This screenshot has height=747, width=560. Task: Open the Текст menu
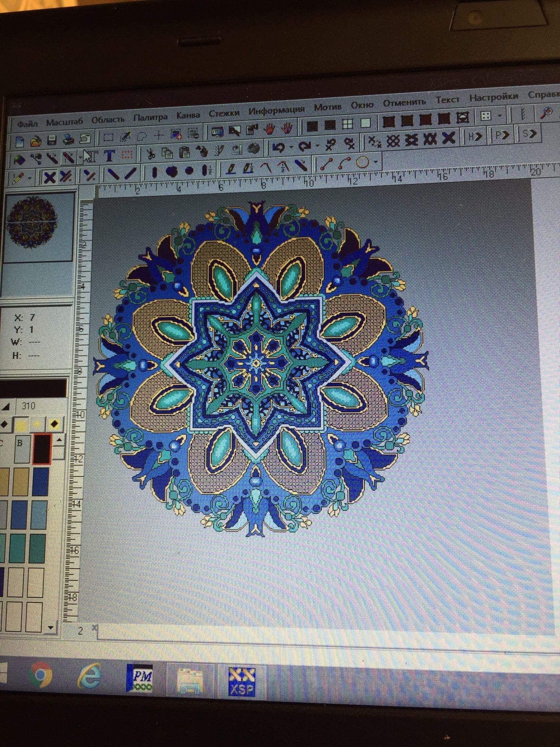tap(447, 100)
